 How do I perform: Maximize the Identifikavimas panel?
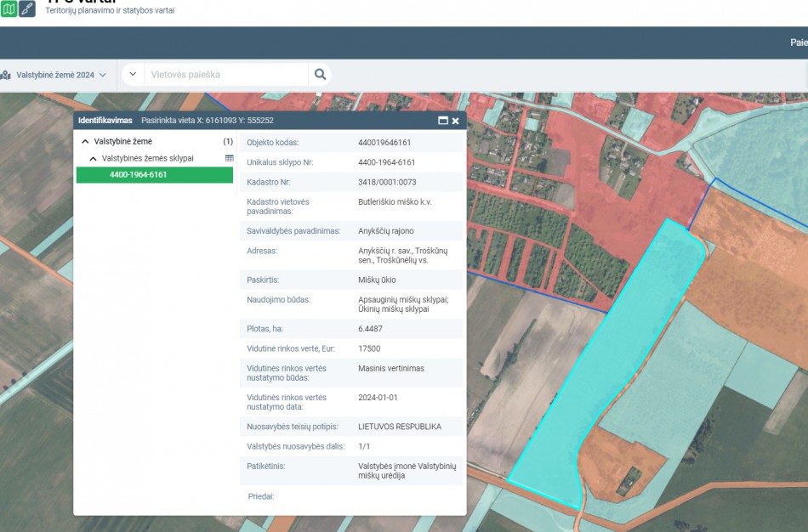click(442, 121)
